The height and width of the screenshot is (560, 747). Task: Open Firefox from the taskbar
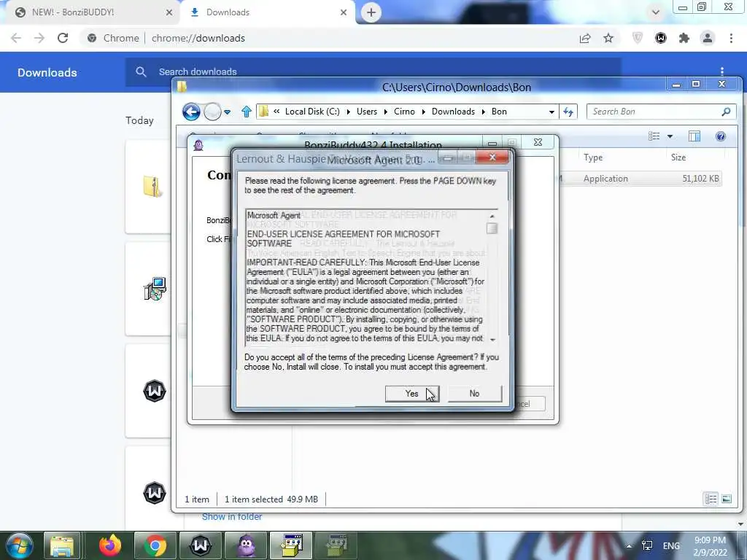pos(110,545)
